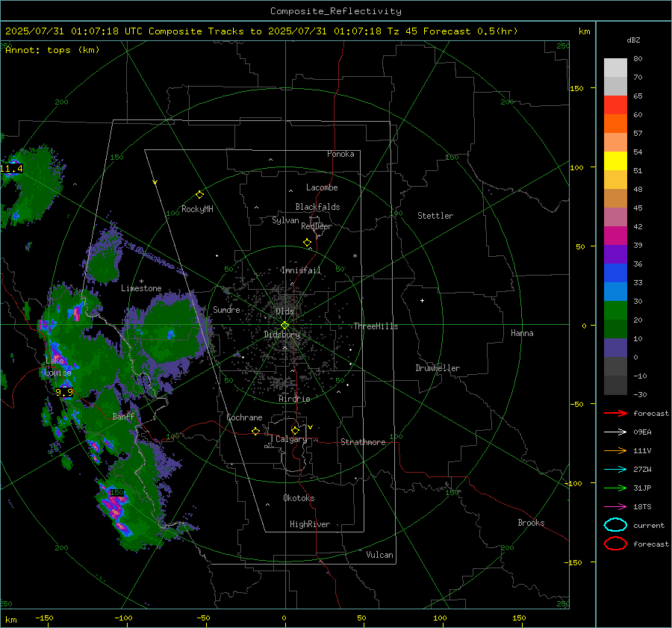
Task: Click the Lake Louise label
Action: [57, 367]
